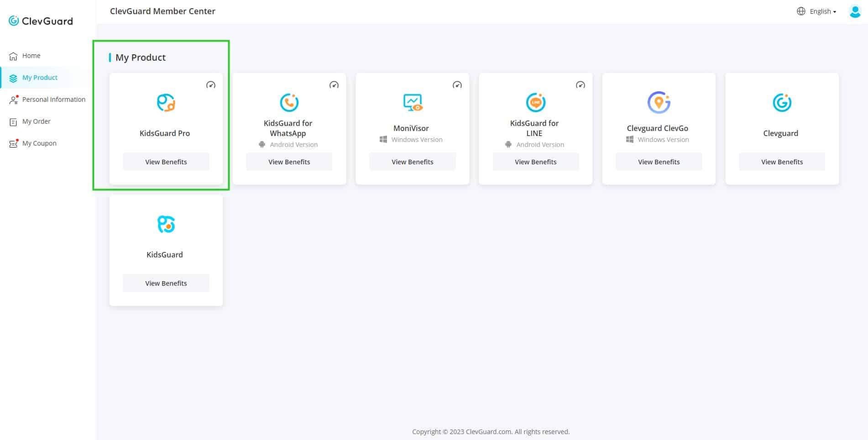Viewport: 868px width, 440px height.
Task: Click the KidsGuard for WhatsApp icon
Action: point(289,103)
